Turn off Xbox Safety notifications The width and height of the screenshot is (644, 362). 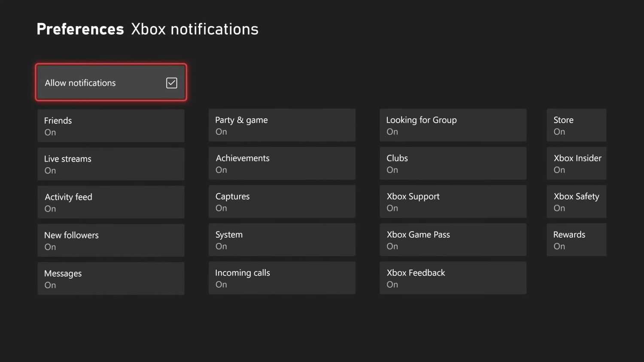coord(576,201)
